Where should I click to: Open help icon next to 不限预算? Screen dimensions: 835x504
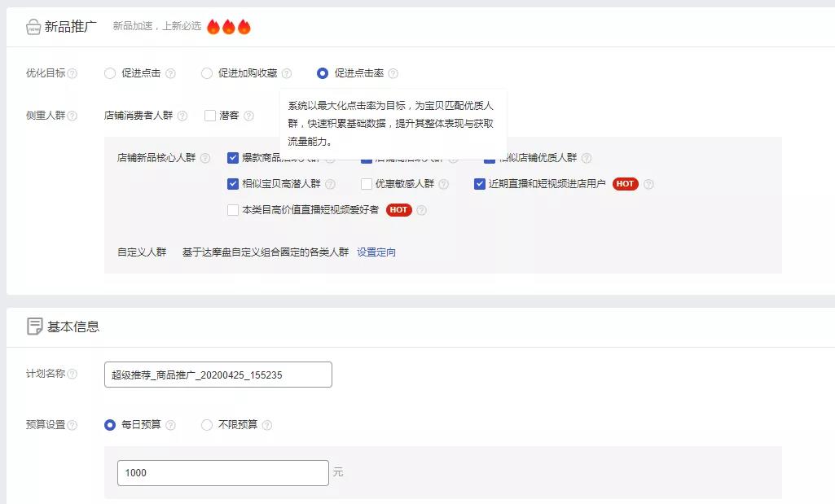coord(267,425)
